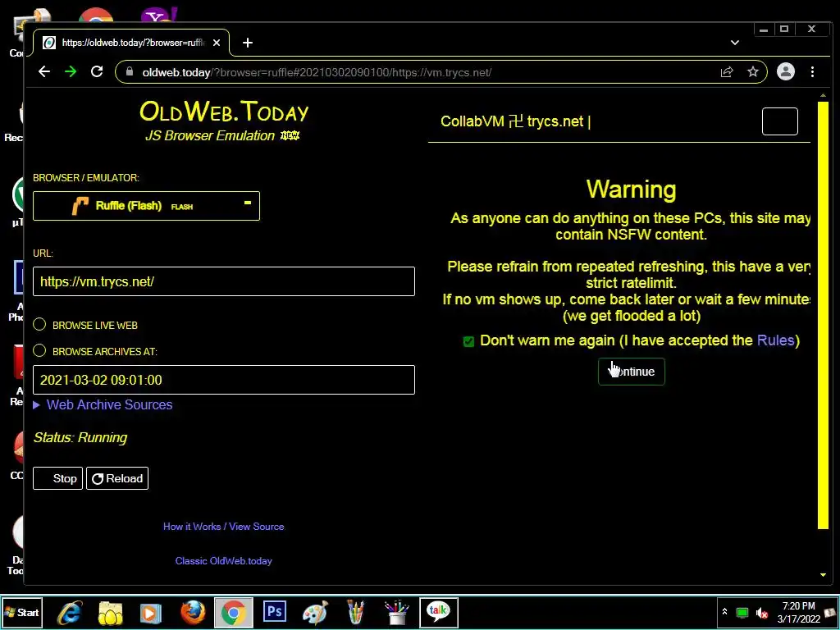Open the Chrome profile avatar menu
Screen dimensions: 840x630
[785, 72]
